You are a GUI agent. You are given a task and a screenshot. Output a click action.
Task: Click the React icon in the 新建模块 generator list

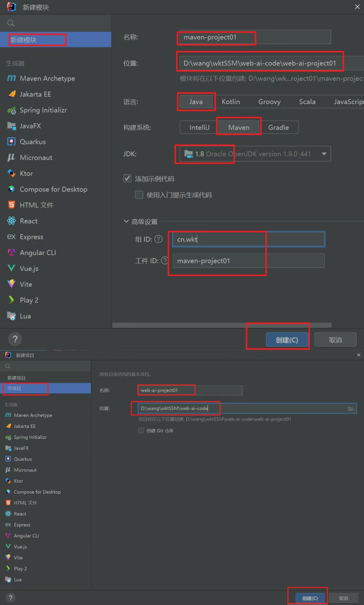11,221
